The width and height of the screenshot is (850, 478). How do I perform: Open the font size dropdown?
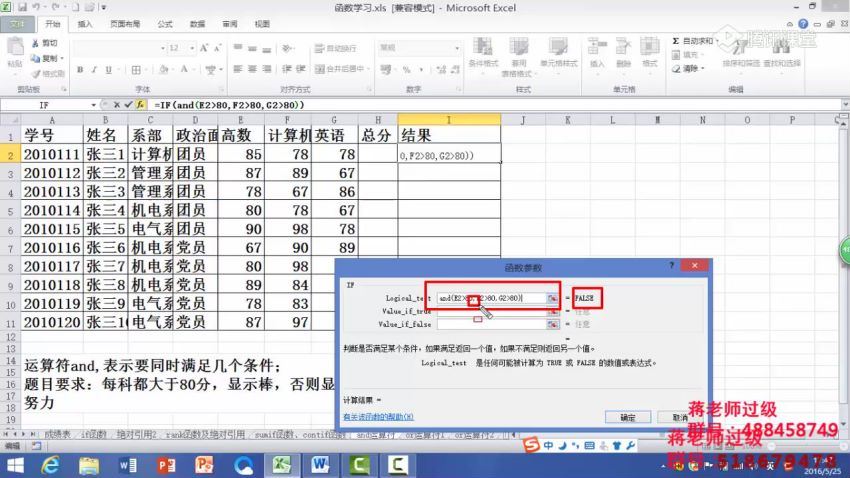192,48
